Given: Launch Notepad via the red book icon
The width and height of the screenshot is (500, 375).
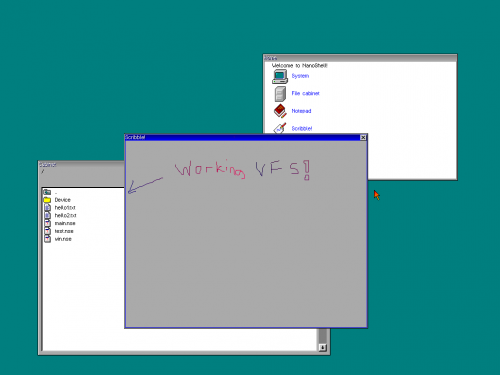Looking at the screenshot, I should coord(280,111).
